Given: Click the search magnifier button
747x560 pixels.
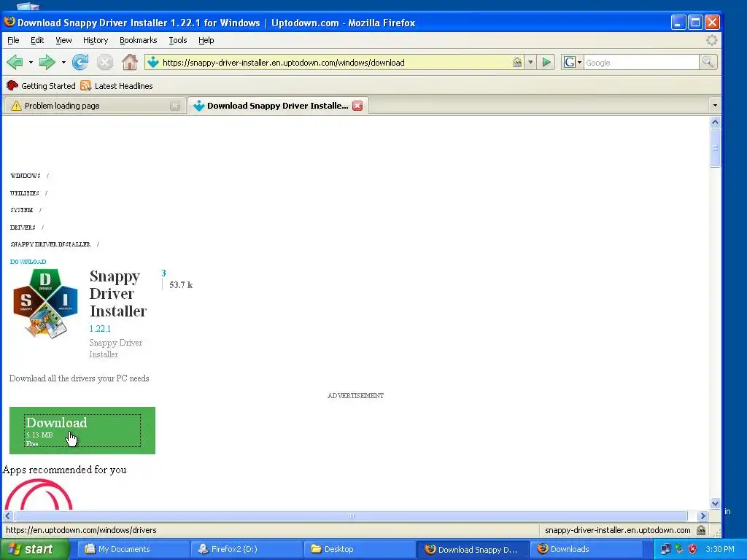Looking at the screenshot, I should tap(708, 62).
